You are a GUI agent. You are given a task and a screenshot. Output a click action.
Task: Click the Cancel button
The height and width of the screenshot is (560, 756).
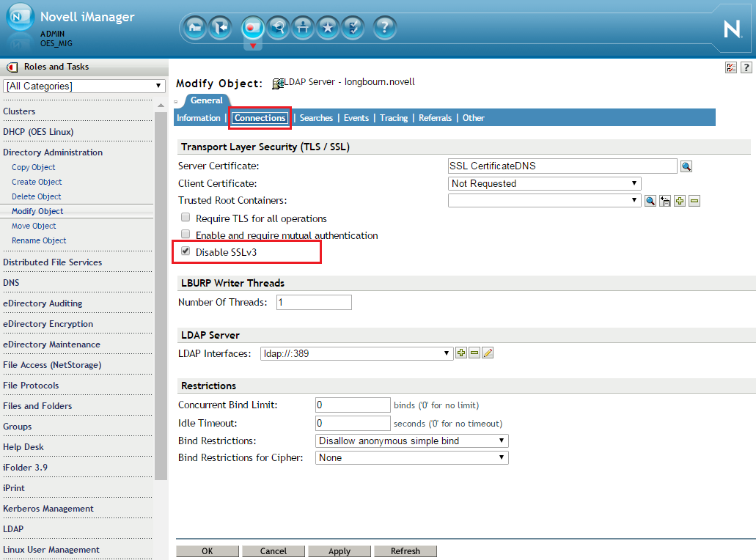pos(274,551)
